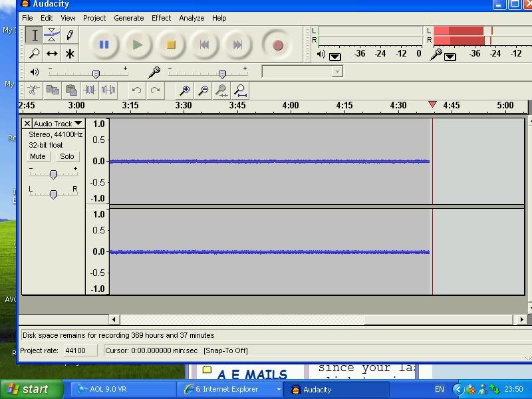532x399 pixels.
Task: Open the input meter microphone dropdown arrow
Action: tap(450, 57)
